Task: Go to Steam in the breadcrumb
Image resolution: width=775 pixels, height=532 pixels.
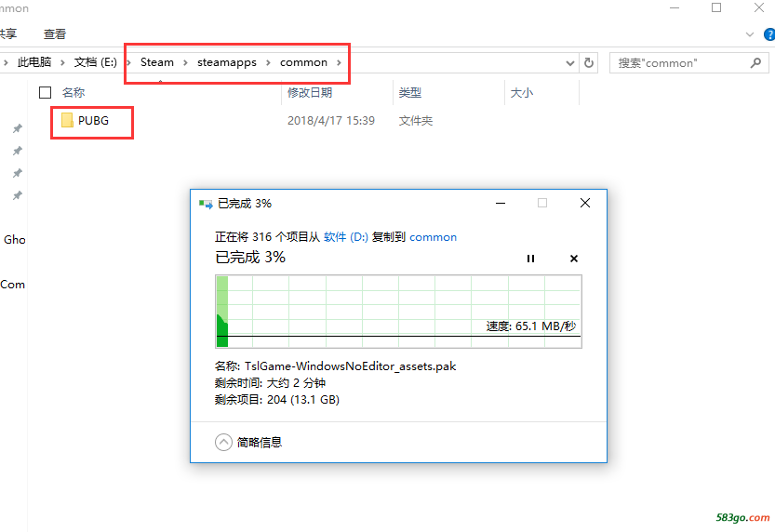Action: [x=156, y=62]
